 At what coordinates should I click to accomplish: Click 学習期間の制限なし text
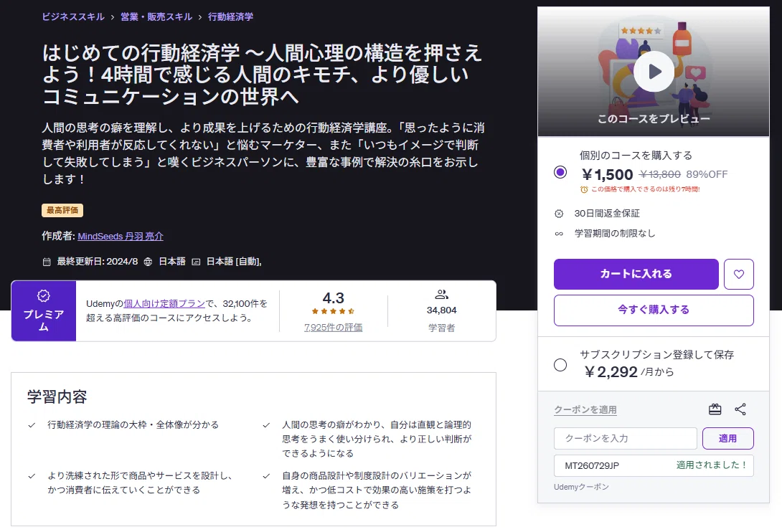[x=615, y=233]
